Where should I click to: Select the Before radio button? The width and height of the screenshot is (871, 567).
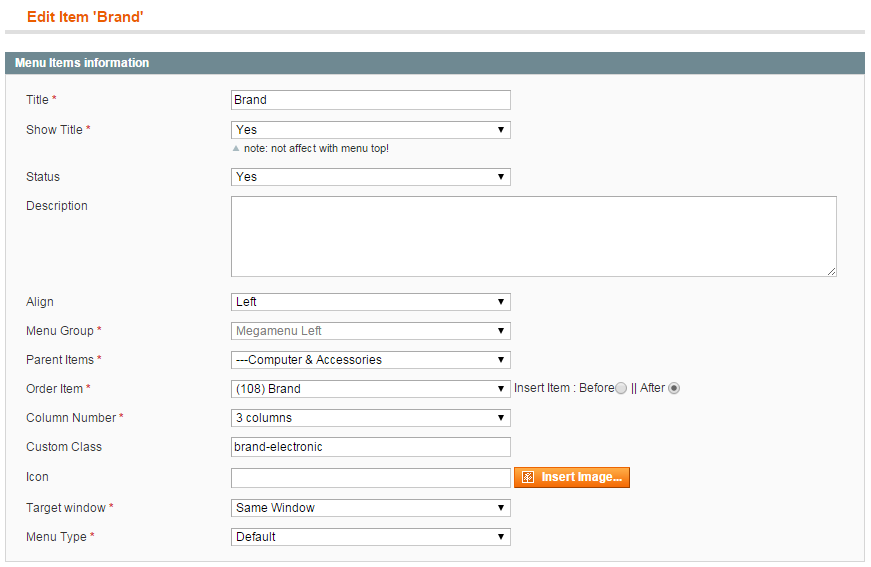pyautogui.click(x=620, y=388)
